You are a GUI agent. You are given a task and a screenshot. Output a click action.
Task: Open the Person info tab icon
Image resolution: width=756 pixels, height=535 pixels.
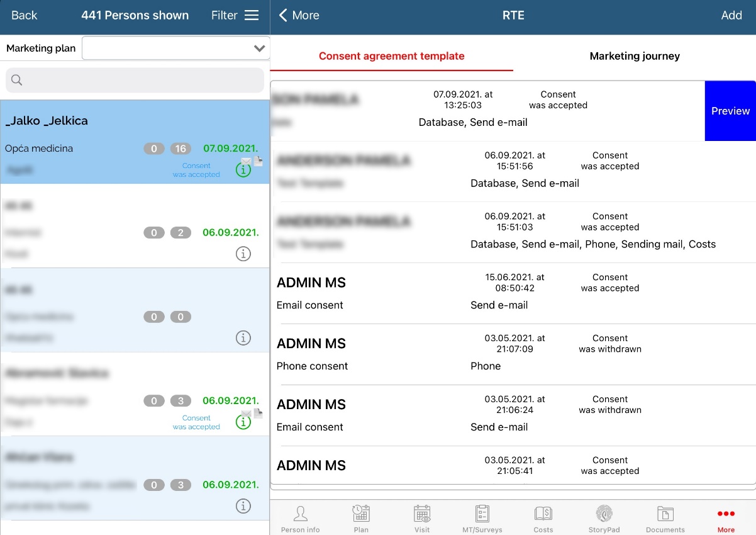tap(301, 514)
